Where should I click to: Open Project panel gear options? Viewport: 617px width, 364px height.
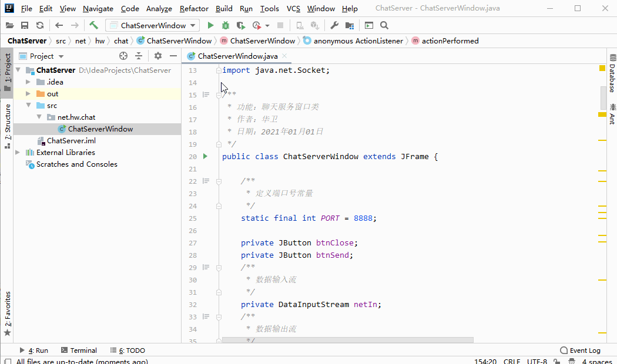(158, 56)
